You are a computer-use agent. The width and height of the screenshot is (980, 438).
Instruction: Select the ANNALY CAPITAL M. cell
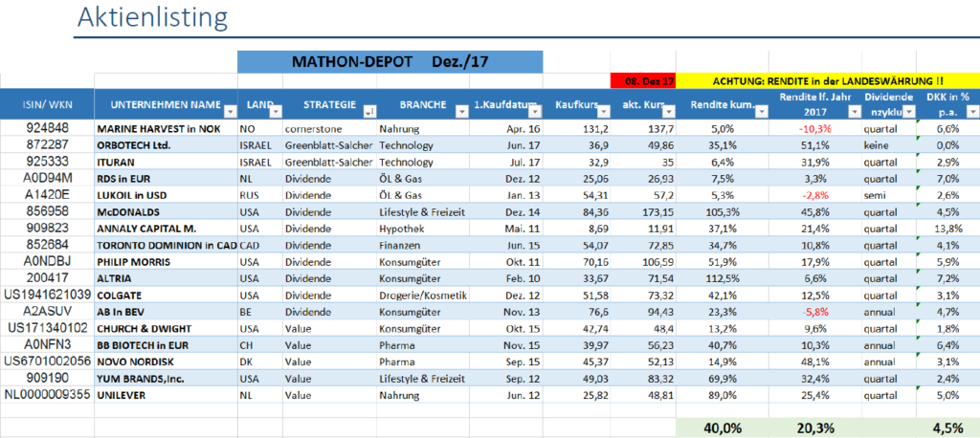166,228
